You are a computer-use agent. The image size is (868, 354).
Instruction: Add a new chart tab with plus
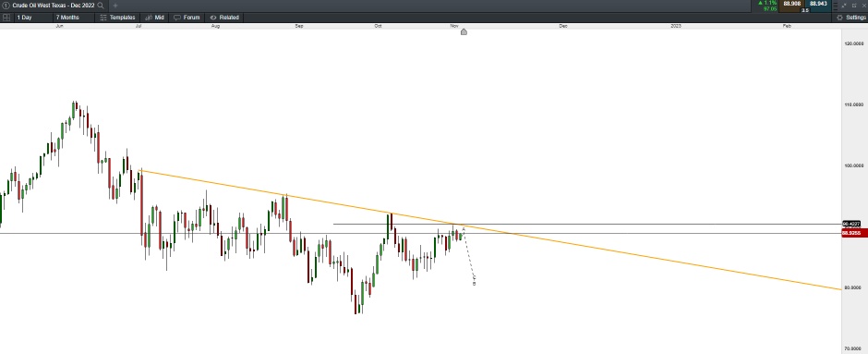coord(115,5)
